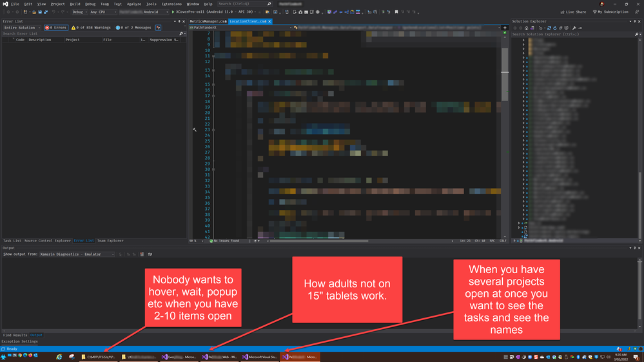The height and width of the screenshot is (362, 644).
Task: Switch to Source Control Explorer tab
Action: pos(47,240)
